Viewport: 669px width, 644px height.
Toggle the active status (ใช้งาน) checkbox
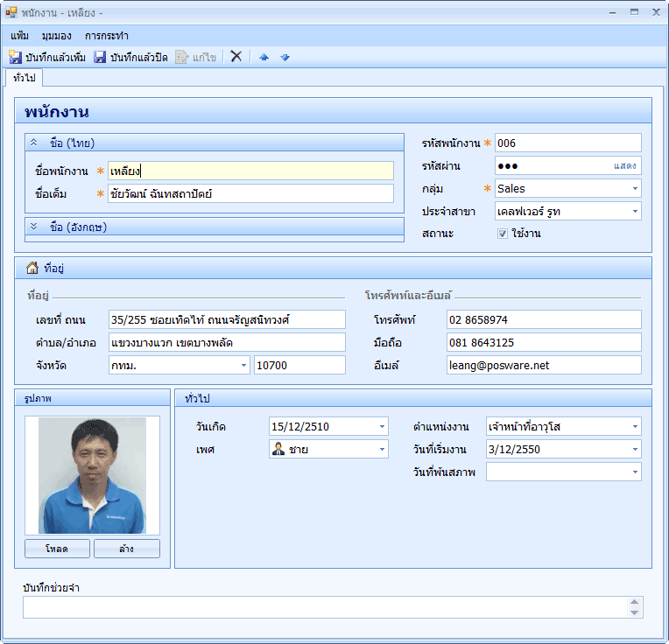click(x=503, y=234)
